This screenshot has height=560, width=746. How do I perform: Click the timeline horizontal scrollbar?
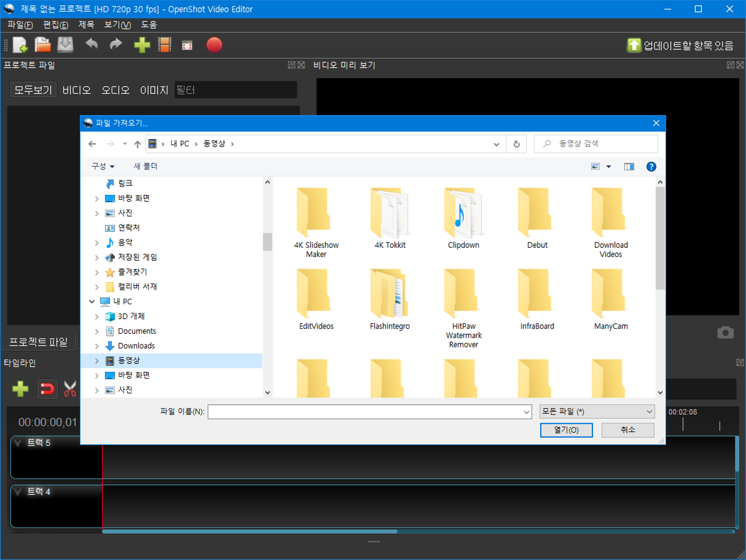tap(250, 532)
